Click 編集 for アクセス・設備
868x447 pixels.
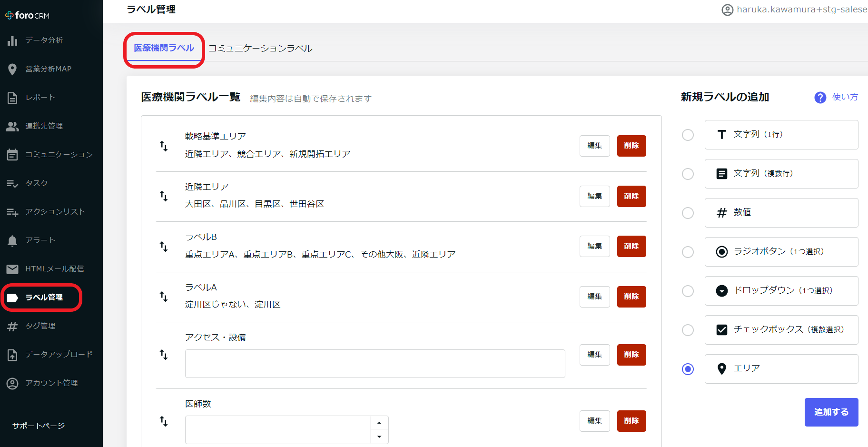(595, 355)
